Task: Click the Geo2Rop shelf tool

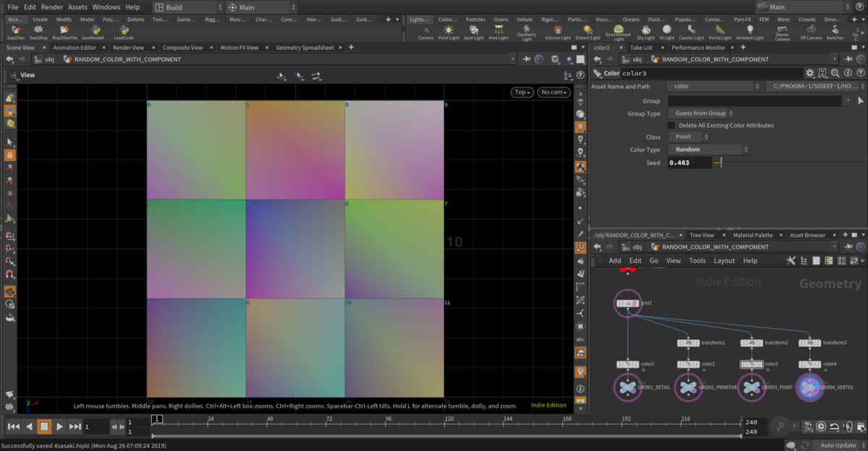Action: (38, 32)
